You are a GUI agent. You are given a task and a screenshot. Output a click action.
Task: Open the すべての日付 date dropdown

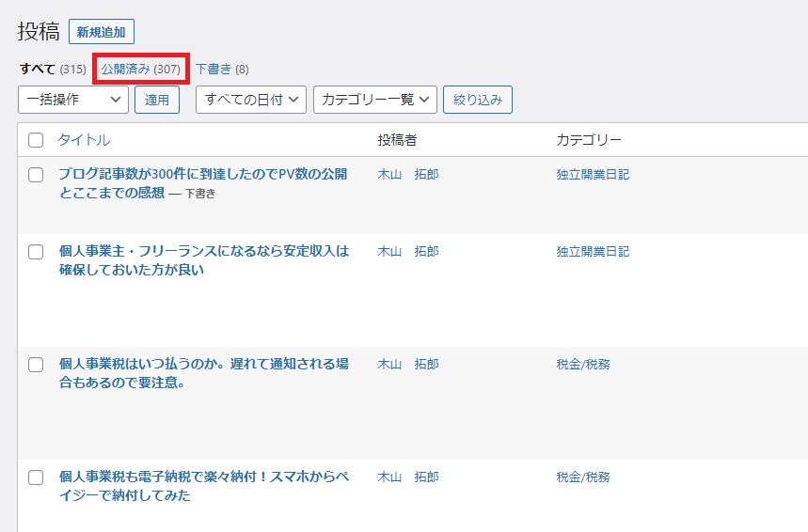(x=251, y=100)
